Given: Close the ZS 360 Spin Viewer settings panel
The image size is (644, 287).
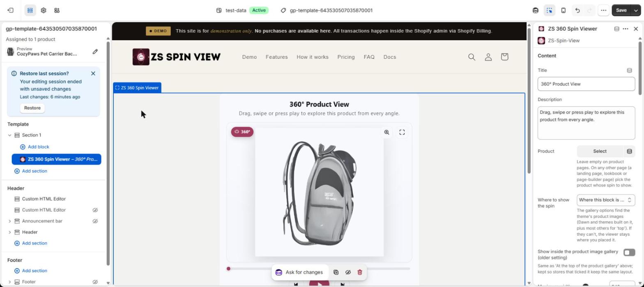Looking at the screenshot, I should pyautogui.click(x=636, y=29).
